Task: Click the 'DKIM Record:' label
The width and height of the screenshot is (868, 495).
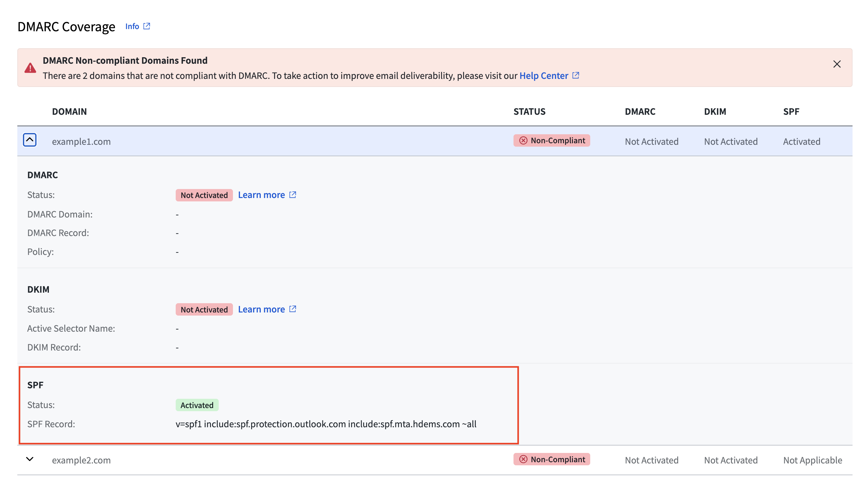Action: (54, 347)
